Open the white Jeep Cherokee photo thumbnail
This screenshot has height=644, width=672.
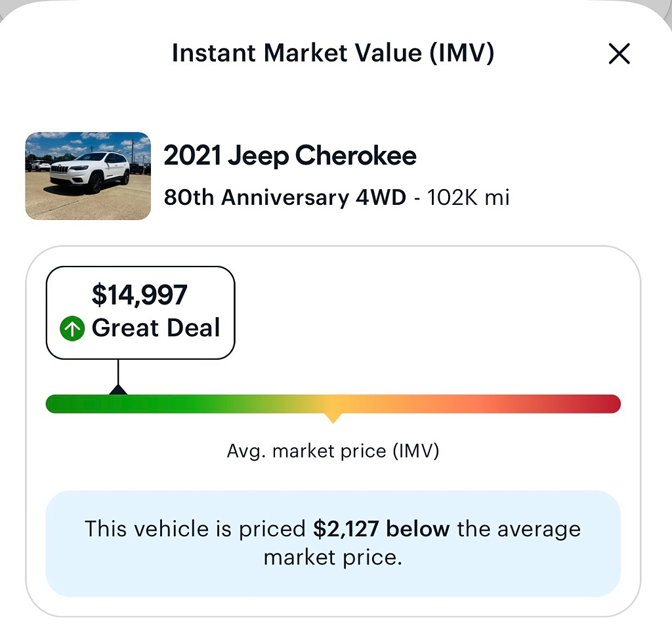tap(88, 176)
